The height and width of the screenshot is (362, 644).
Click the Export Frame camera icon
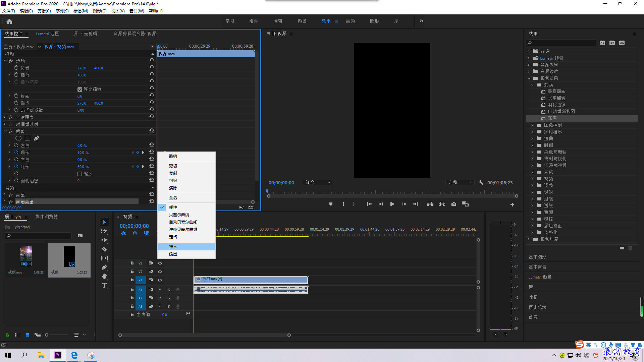(x=454, y=204)
